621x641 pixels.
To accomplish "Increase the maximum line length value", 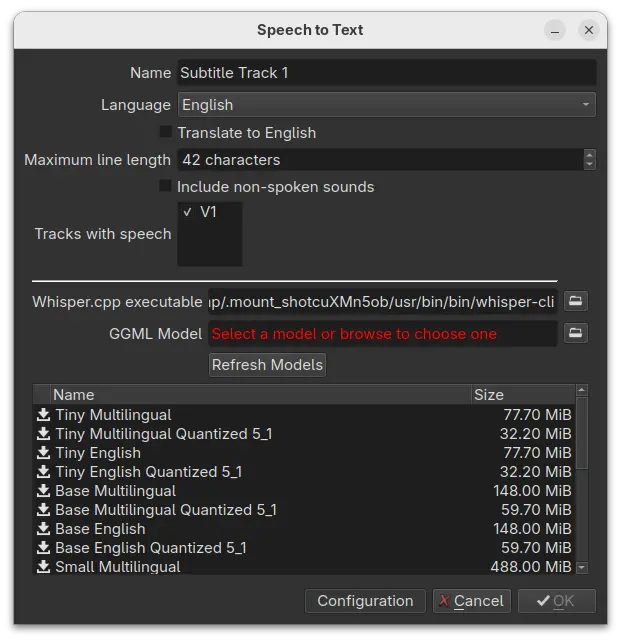I will [589, 155].
